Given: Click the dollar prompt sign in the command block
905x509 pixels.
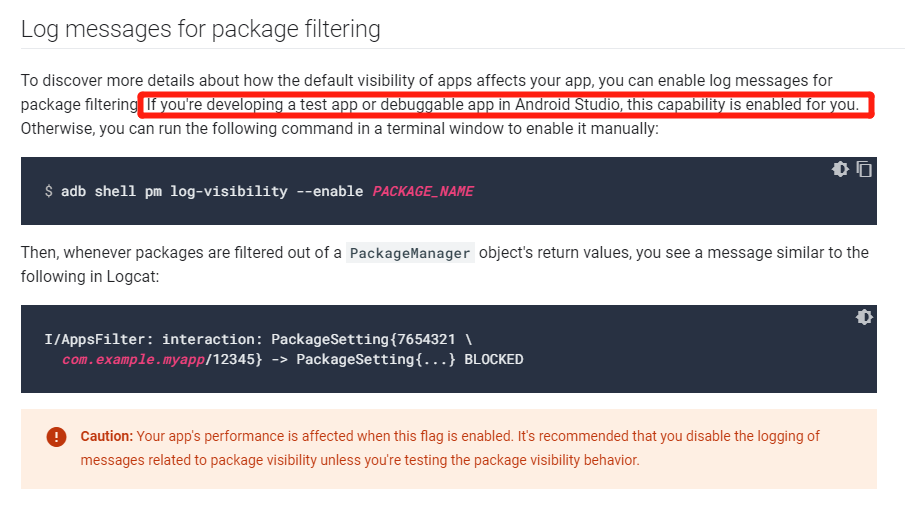Looking at the screenshot, I should tap(49, 191).
